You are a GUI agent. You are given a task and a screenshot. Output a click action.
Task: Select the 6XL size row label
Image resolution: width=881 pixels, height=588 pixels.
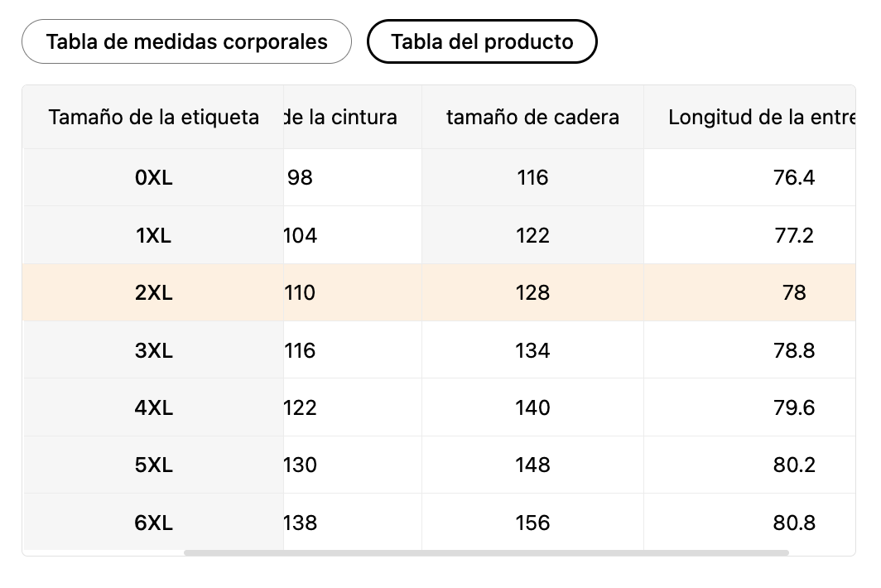(x=153, y=523)
